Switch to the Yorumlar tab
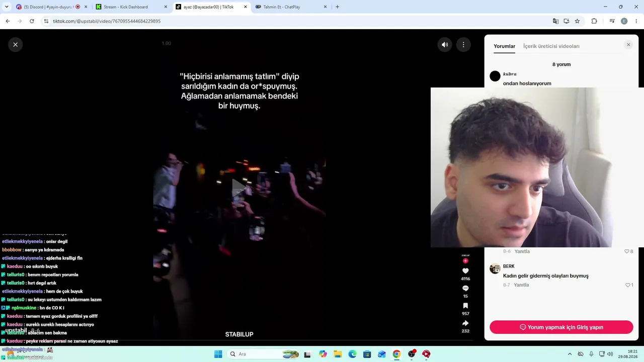Viewport: 644px width, 362px height. tap(504, 46)
